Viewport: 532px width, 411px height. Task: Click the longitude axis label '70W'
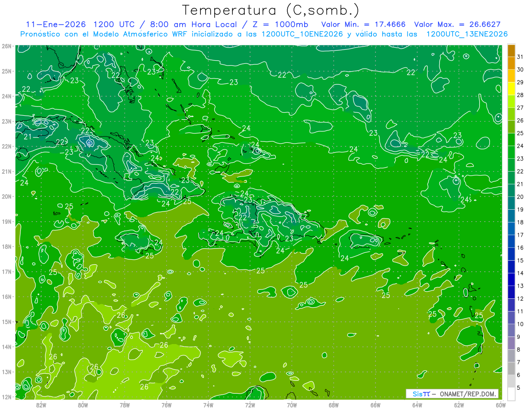292,405
